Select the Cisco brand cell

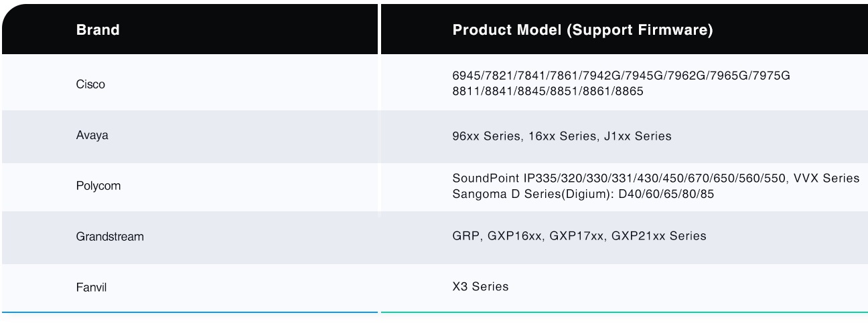(x=90, y=84)
